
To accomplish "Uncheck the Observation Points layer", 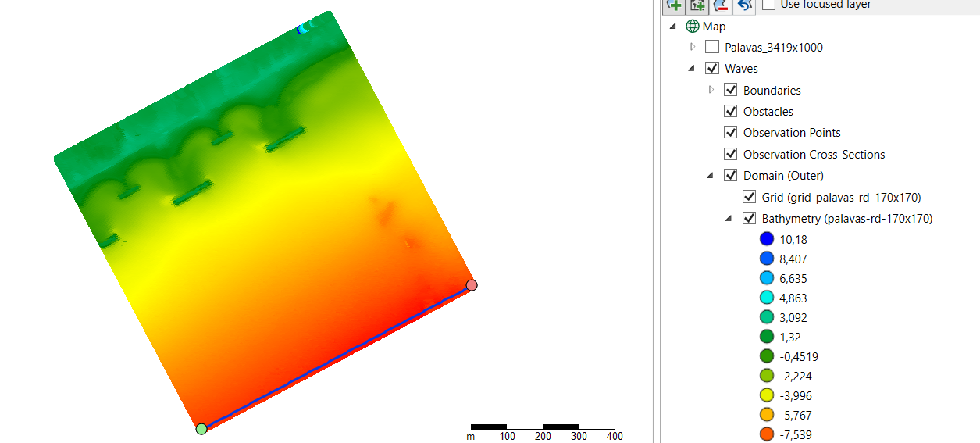I will coord(731,133).
